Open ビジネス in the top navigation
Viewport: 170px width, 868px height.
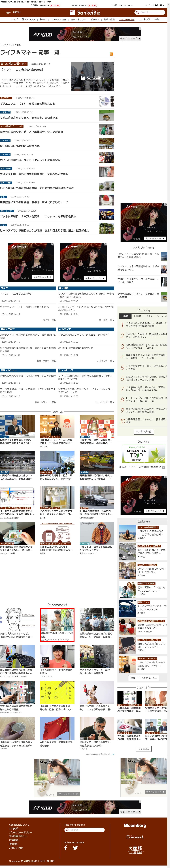tap(95, 20)
